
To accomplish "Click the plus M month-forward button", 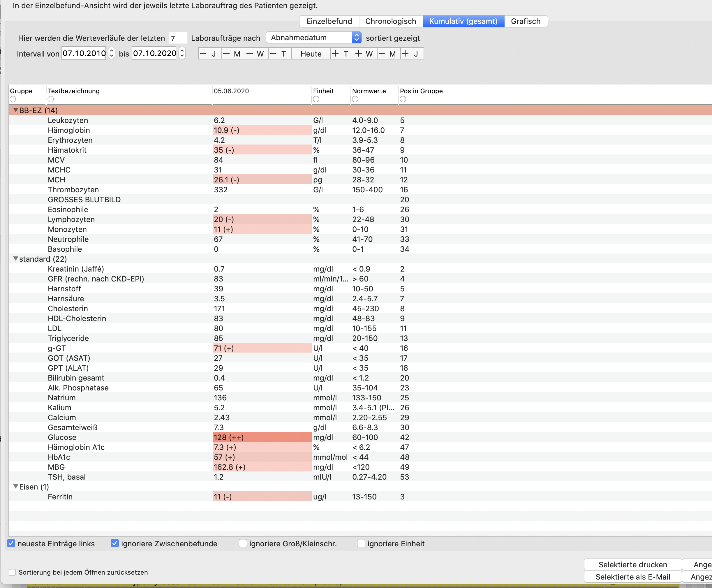I will [x=389, y=54].
